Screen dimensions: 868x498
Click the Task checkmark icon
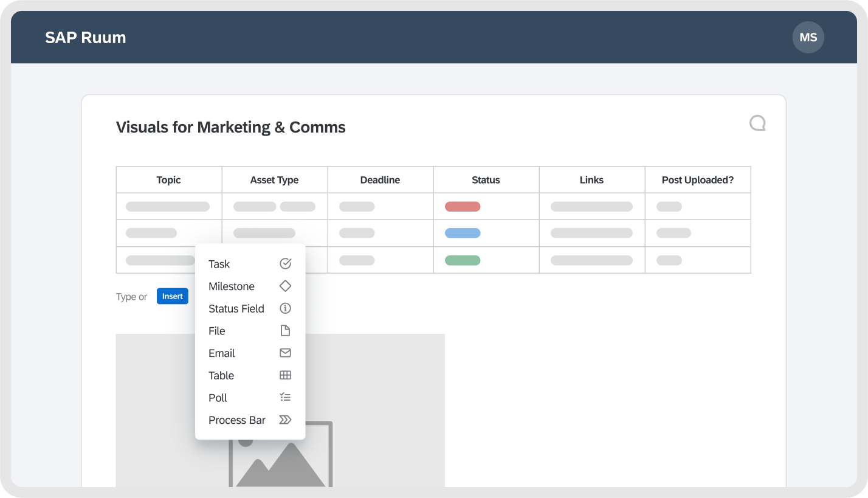tap(285, 264)
